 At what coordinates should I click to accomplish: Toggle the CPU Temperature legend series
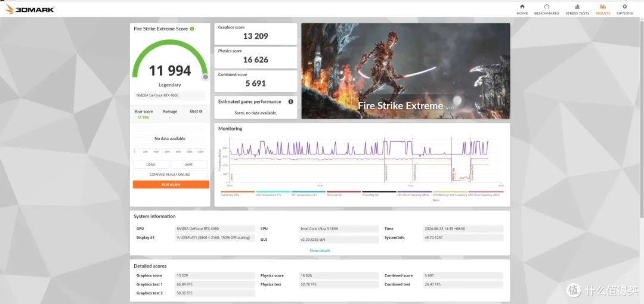pyautogui.click(x=273, y=194)
